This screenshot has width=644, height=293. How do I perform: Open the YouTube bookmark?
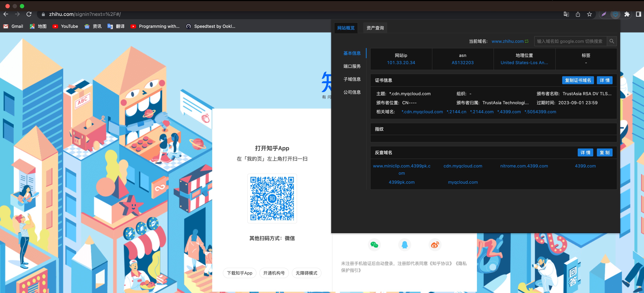point(65,26)
